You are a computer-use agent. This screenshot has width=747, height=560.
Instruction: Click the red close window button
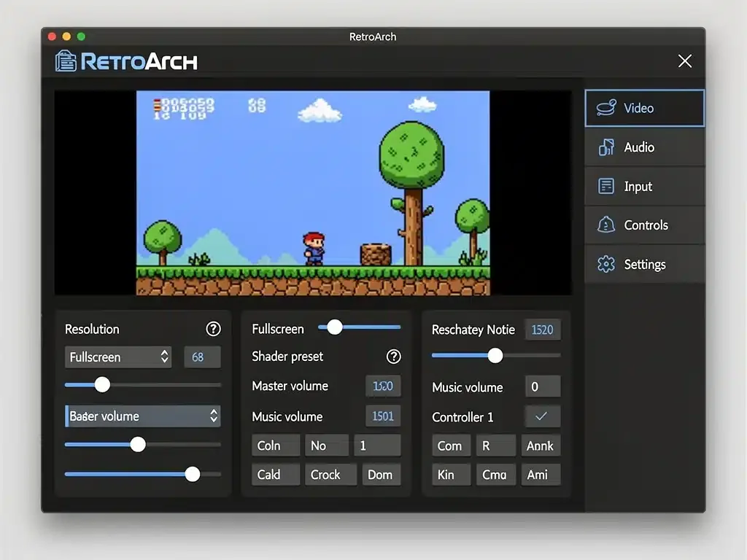point(53,36)
